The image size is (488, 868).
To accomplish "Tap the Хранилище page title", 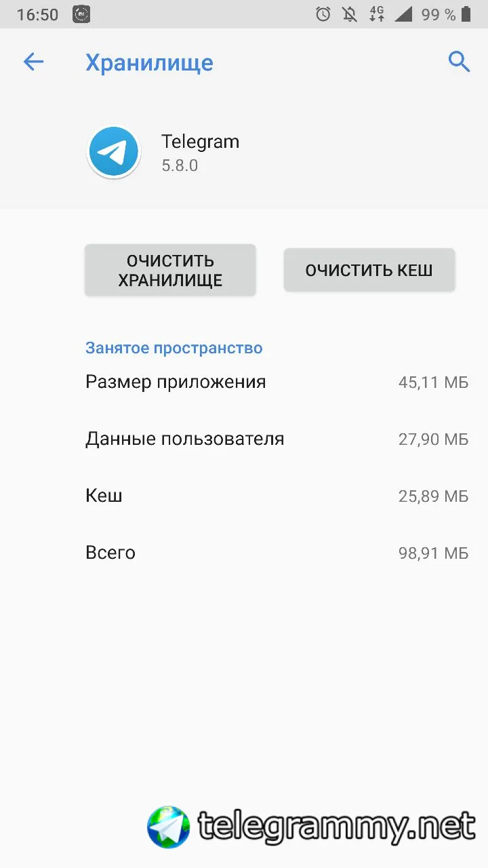I will point(149,62).
